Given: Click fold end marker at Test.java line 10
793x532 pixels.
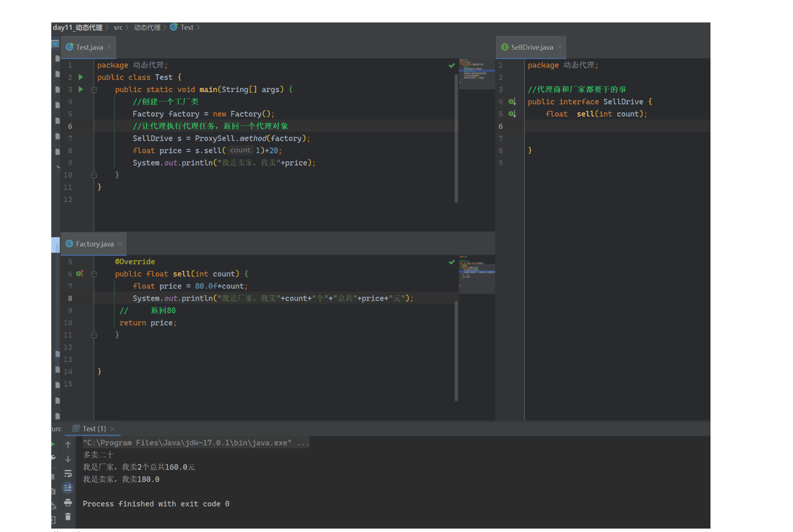Looking at the screenshot, I should tap(94, 175).
